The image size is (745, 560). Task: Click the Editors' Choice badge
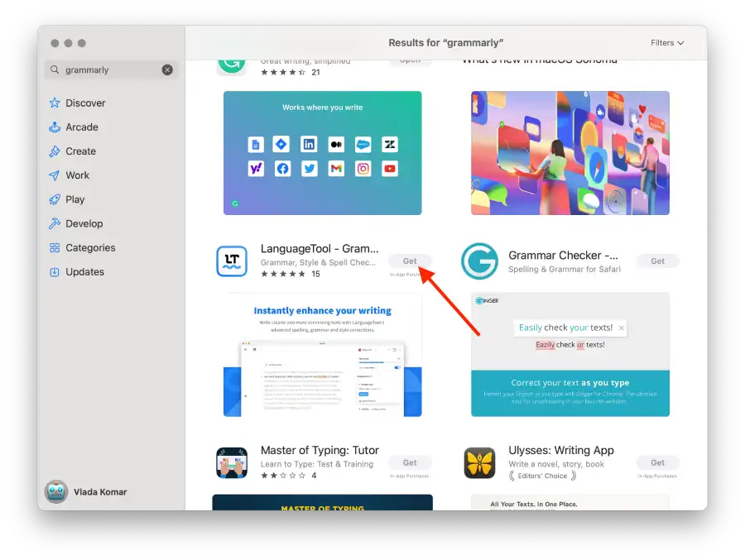click(x=542, y=476)
